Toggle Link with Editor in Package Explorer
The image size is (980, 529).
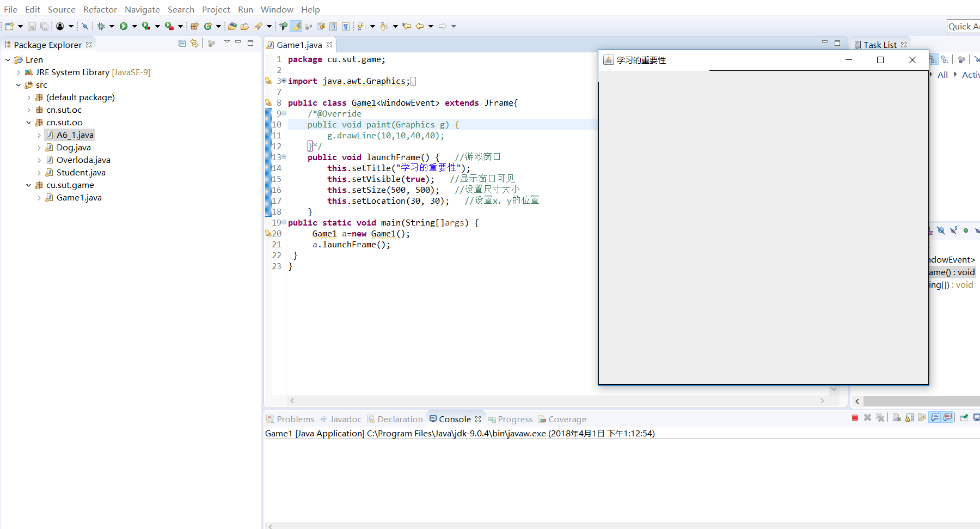tap(194, 44)
